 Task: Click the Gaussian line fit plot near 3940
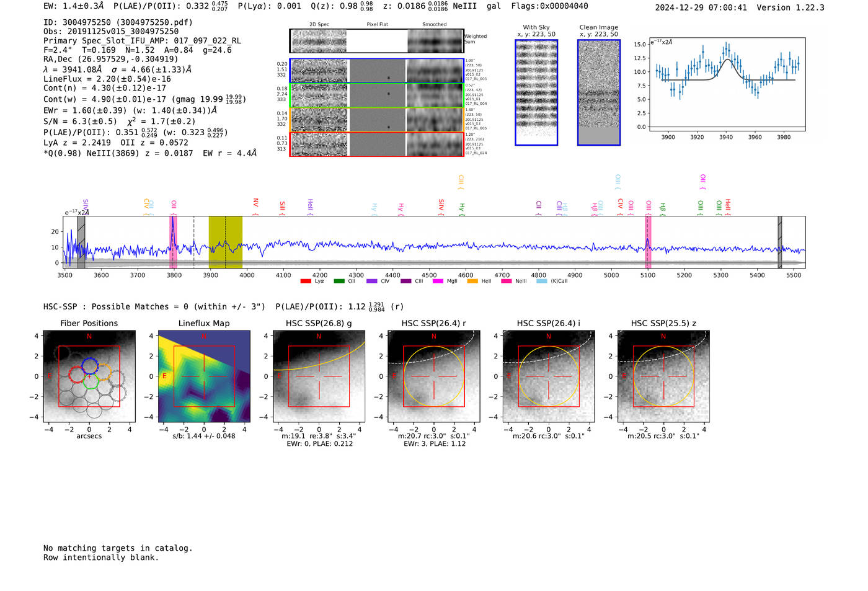tap(727, 84)
